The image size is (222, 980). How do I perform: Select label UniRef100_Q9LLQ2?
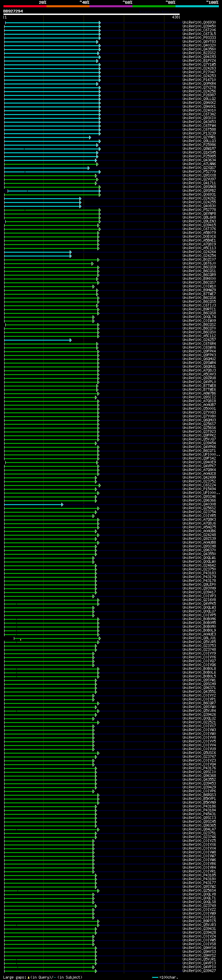coord(199,99)
